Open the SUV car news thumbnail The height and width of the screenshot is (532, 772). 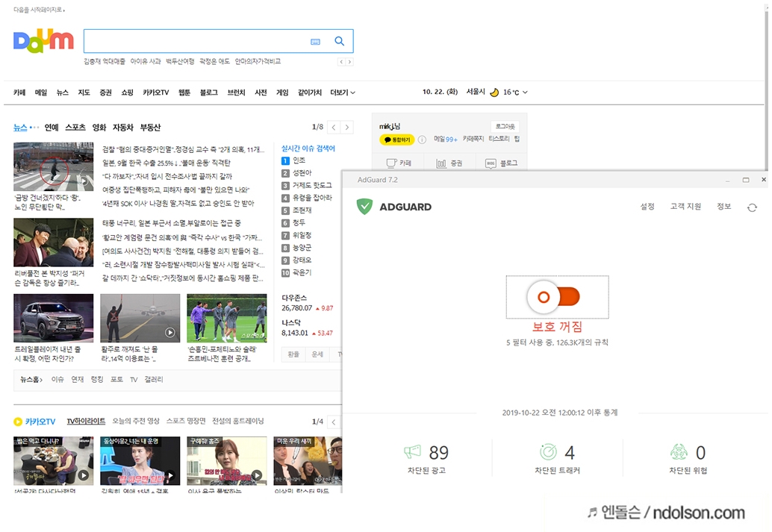(53, 318)
